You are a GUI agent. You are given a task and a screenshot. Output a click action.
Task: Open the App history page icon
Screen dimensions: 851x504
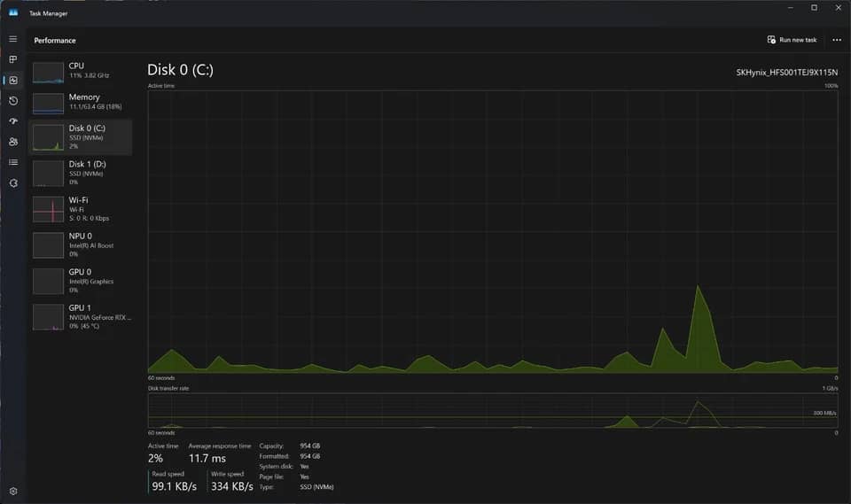pos(13,101)
